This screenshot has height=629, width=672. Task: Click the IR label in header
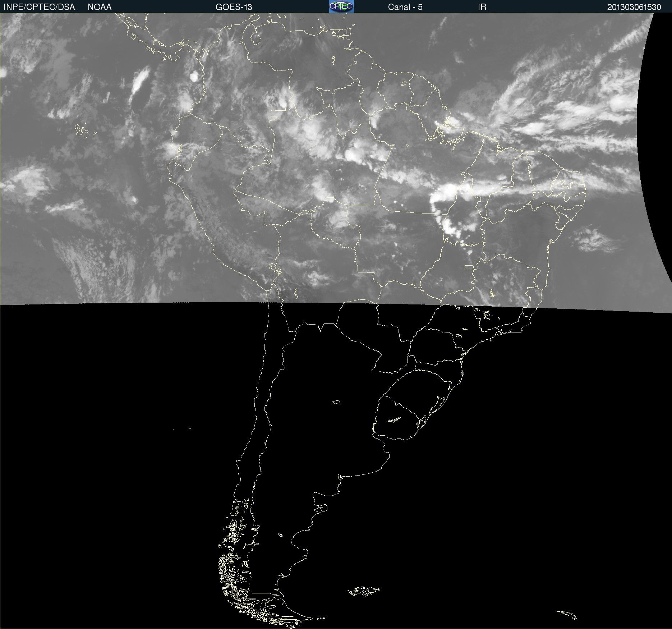point(482,7)
